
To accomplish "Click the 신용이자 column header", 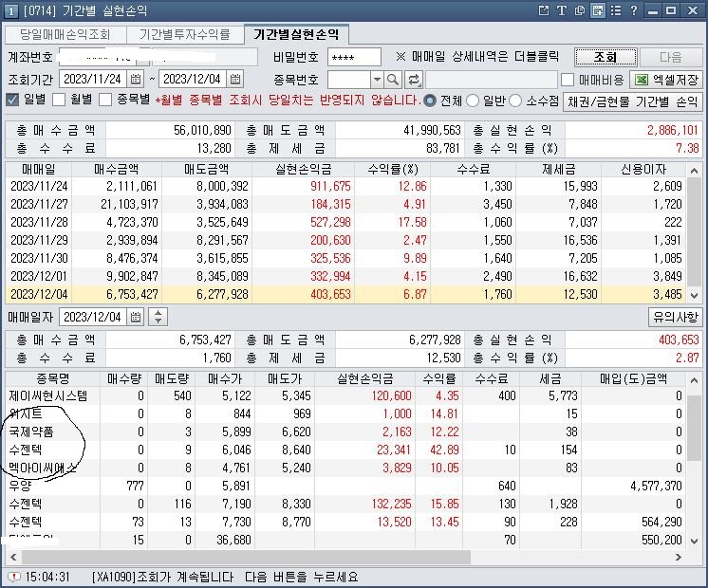I will pyautogui.click(x=643, y=169).
